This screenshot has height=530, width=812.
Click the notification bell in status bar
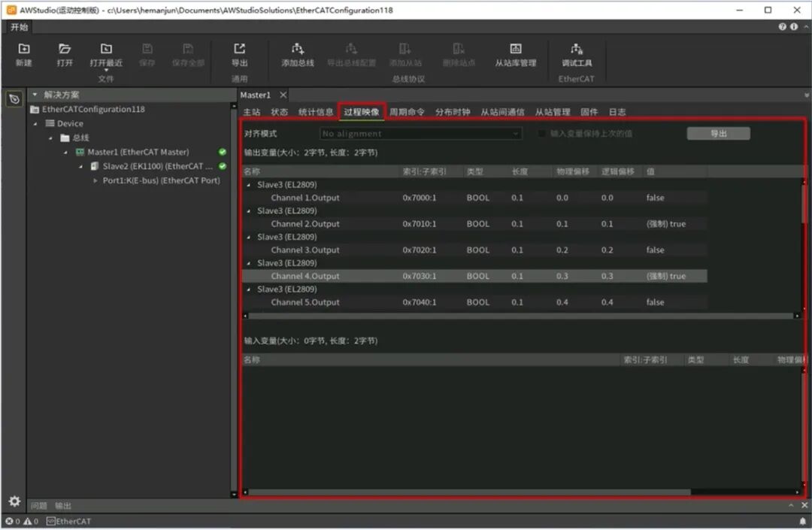tap(802, 521)
